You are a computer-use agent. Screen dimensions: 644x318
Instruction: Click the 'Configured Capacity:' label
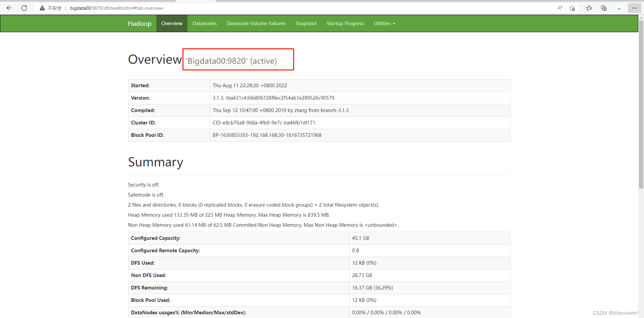tap(156, 238)
